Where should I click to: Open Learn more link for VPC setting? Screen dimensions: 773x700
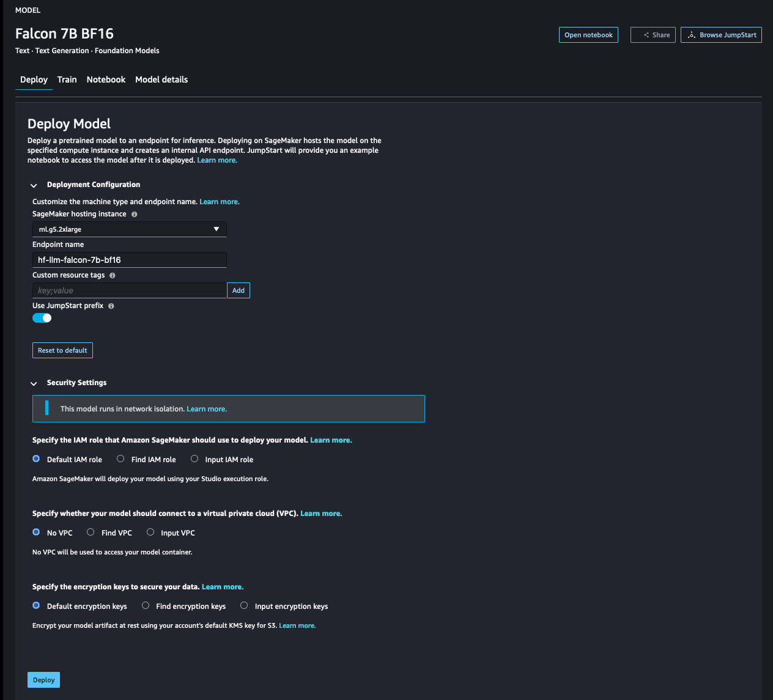pos(321,514)
